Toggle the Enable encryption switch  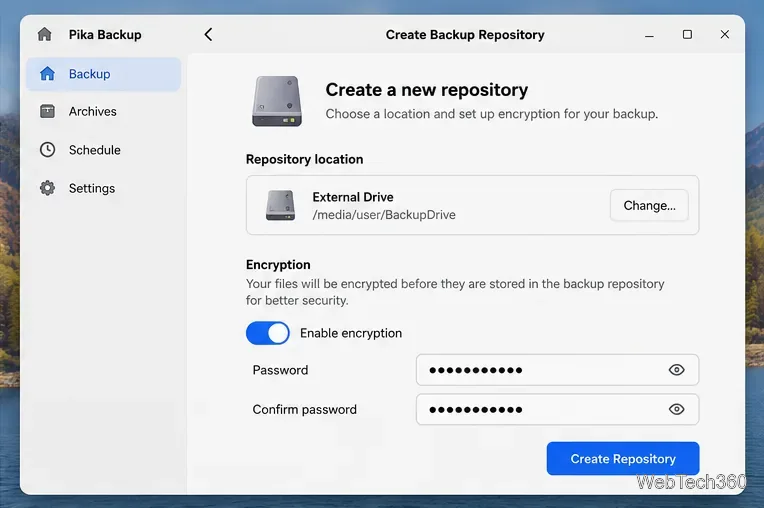[267, 333]
